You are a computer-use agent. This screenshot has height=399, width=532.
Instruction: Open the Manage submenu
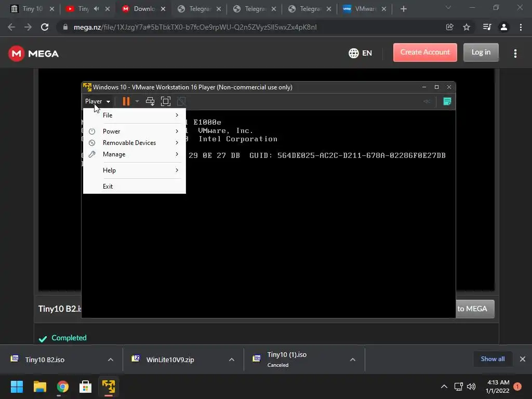[x=135, y=154]
